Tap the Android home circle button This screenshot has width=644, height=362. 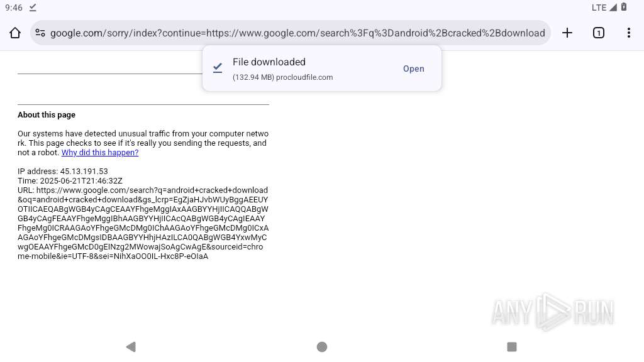click(322, 347)
